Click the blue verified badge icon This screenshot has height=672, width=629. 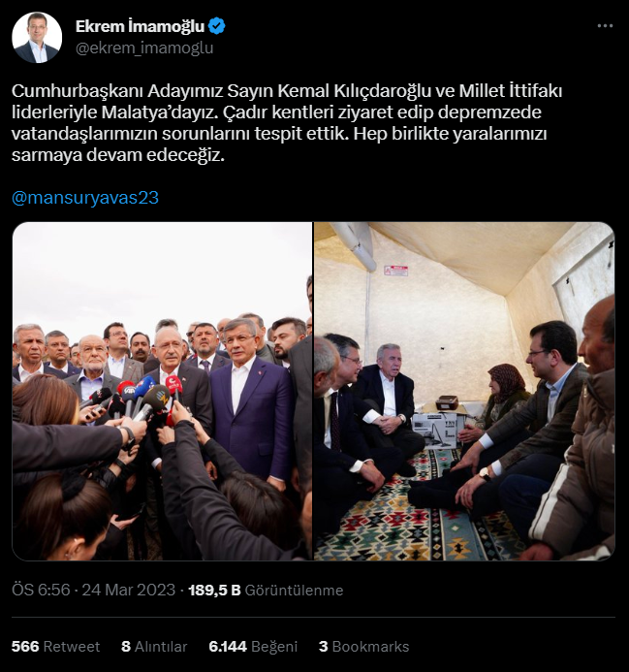217,26
